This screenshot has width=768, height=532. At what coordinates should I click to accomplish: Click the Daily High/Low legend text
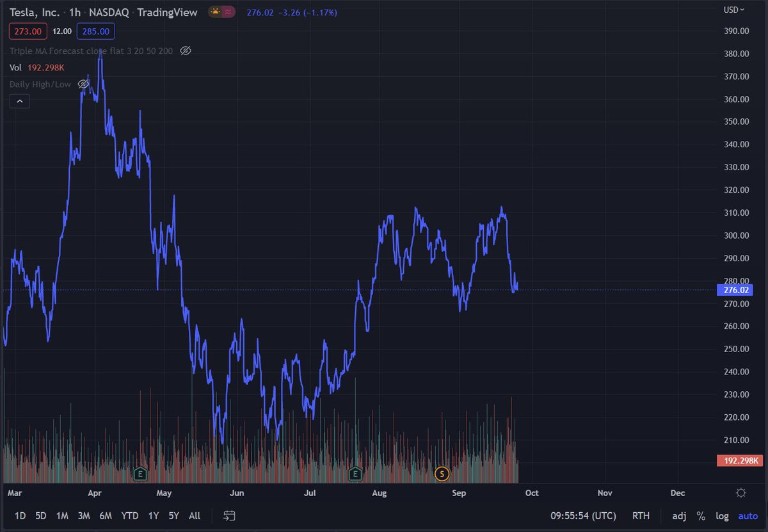point(40,84)
